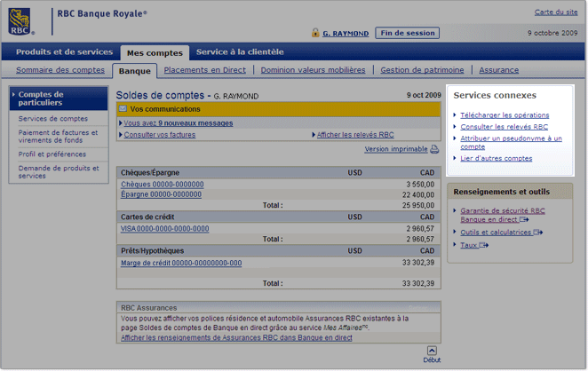
Task: Click Attribuer un pseudonyme à un compte
Action: (x=511, y=142)
